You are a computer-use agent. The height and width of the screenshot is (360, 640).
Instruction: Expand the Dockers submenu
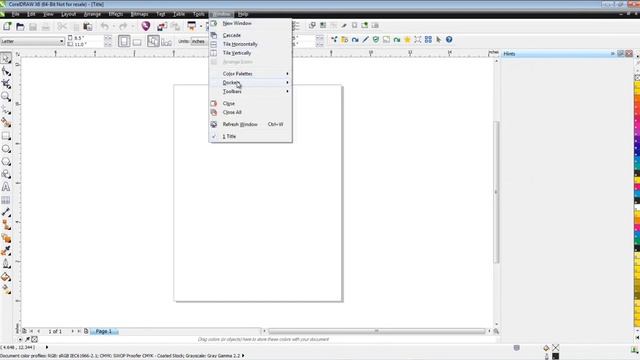[x=250, y=83]
